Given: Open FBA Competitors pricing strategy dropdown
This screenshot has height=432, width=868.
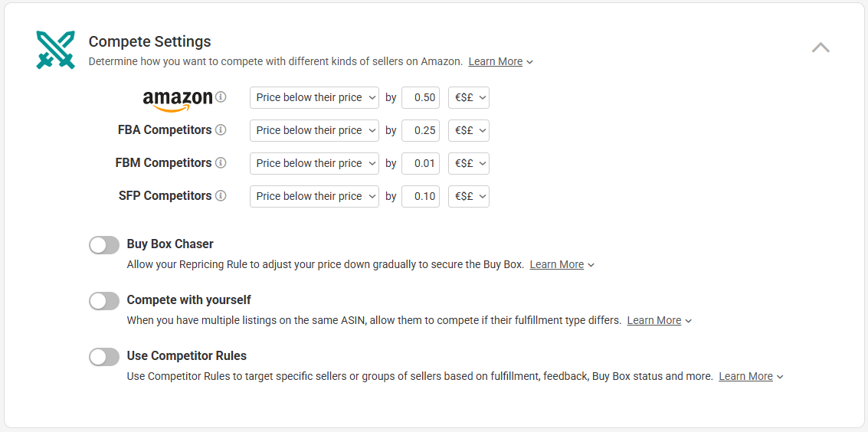Looking at the screenshot, I should (314, 130).
